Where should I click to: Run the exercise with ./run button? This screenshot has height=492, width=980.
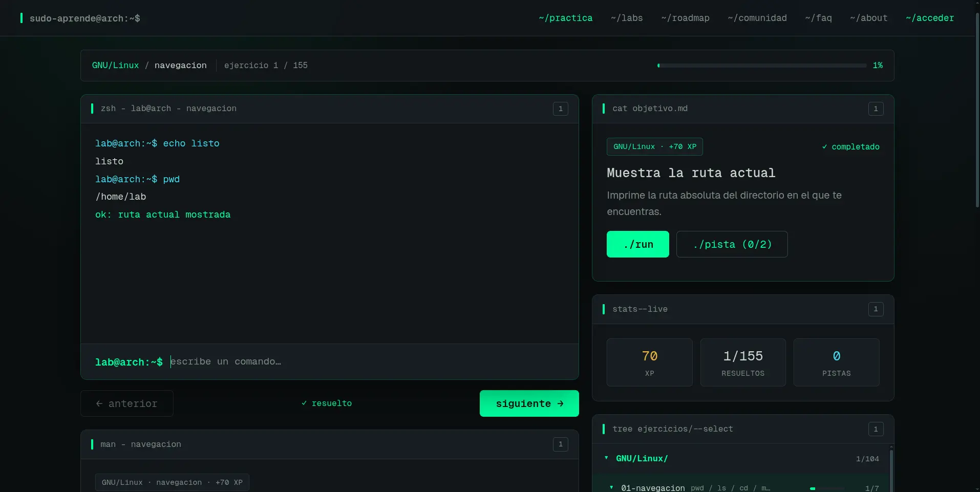pyautogui.click(x=638, y=244)
